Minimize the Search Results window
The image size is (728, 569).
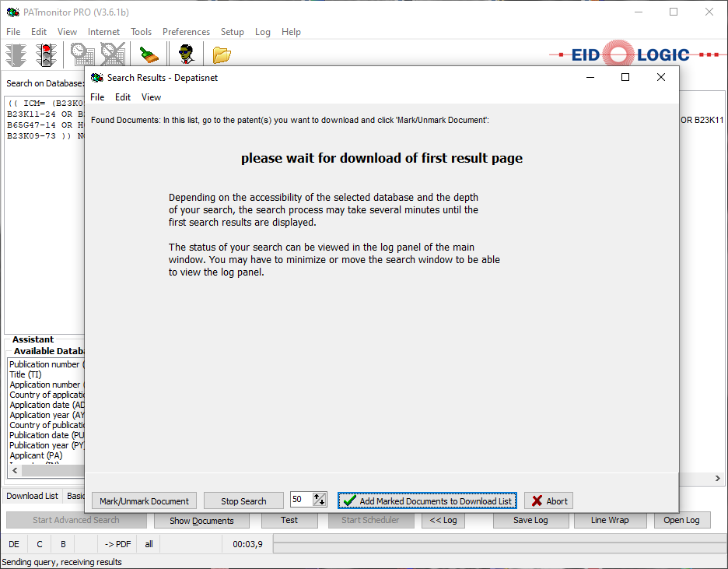pos(590,77)
